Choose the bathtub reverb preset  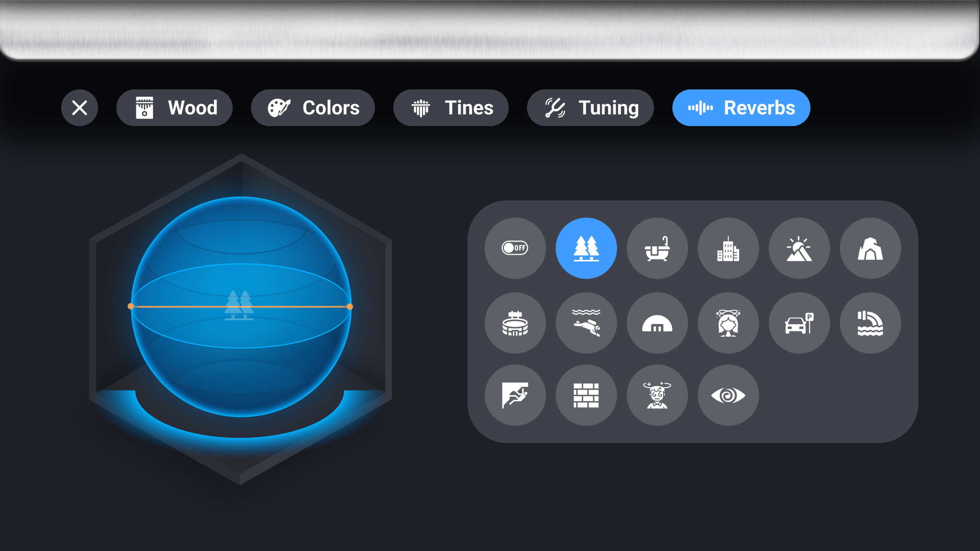[657, 248]
